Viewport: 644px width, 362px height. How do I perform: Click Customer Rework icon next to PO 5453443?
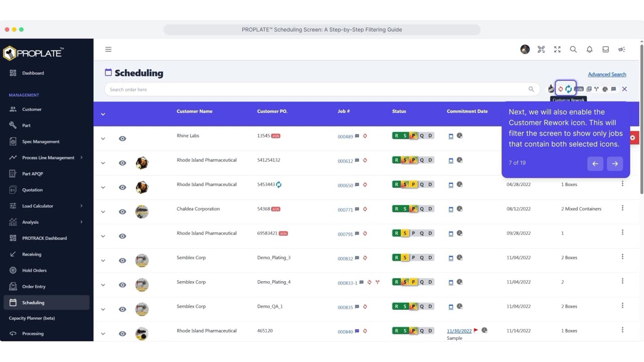pyautogui.click(x=279, y=185)
